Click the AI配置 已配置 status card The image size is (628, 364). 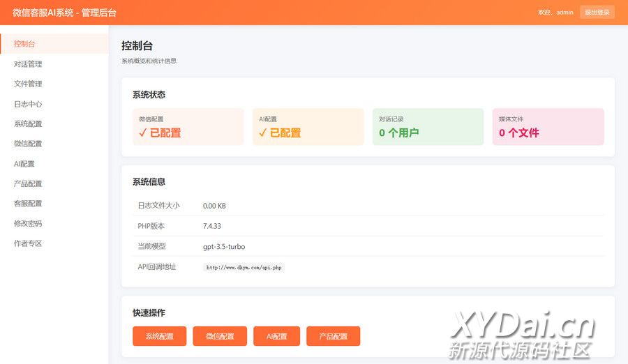coord(308,127)
